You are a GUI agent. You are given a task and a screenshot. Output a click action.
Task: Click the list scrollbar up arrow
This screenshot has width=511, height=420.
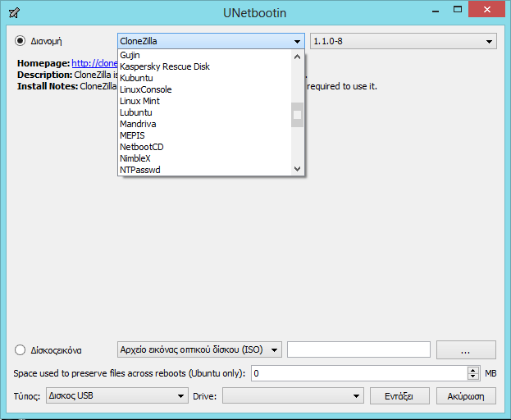[297, 57]
